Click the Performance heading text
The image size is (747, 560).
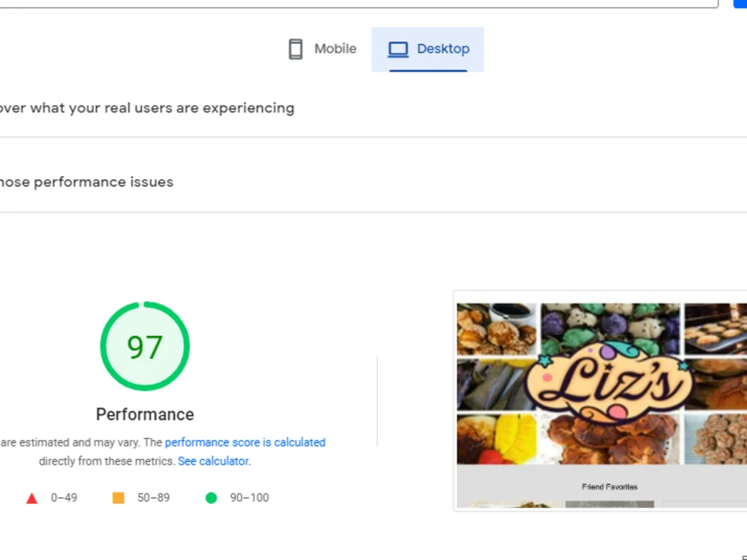pos(145,414)
